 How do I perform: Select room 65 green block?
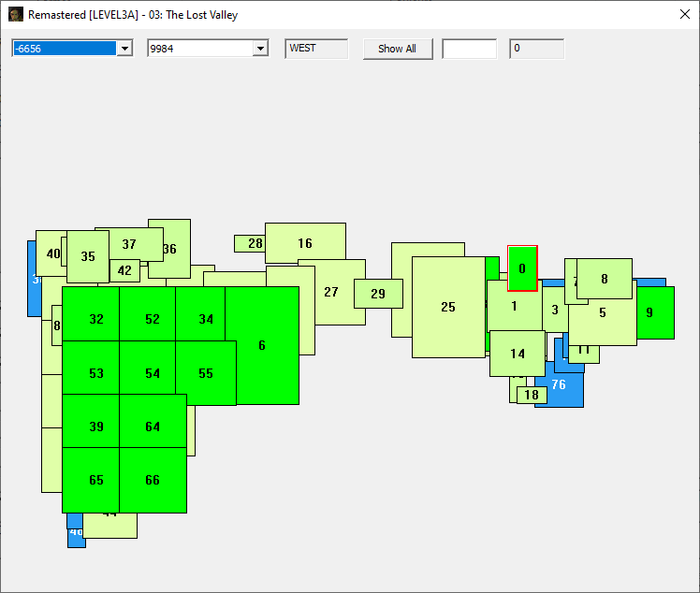91,480
